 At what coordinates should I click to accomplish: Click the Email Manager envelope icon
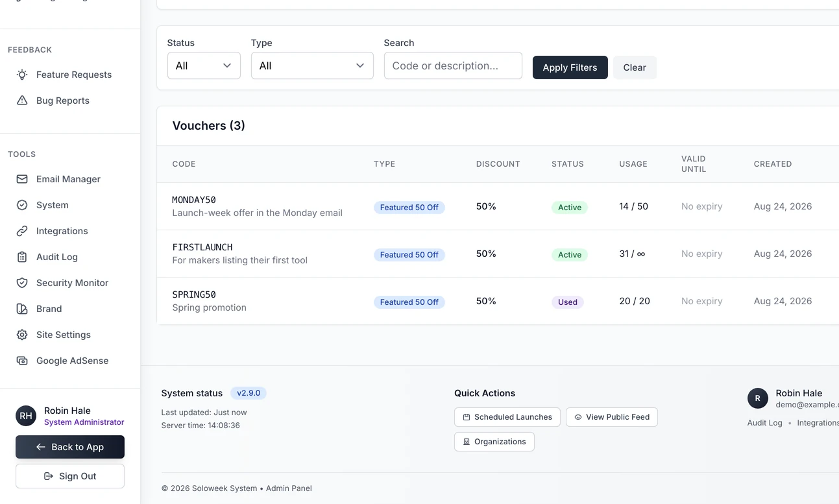pos(22,179)
